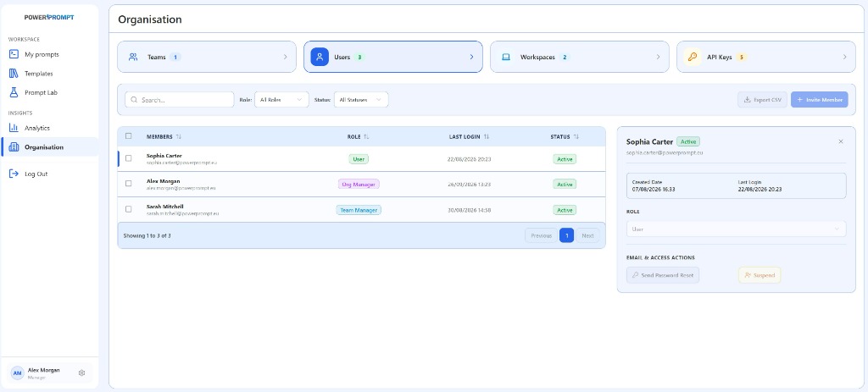The image size is (868, 392).
Task: Sort by Role column arrows
Action: tap(366, 136)
